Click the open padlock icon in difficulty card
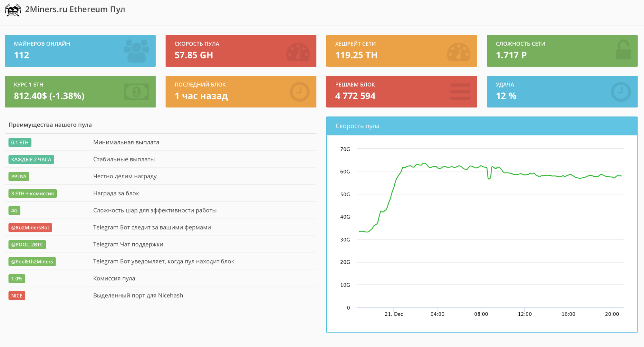Image resolution: width=644 pixels, height=347 pixels. click(x=623, y=50)
